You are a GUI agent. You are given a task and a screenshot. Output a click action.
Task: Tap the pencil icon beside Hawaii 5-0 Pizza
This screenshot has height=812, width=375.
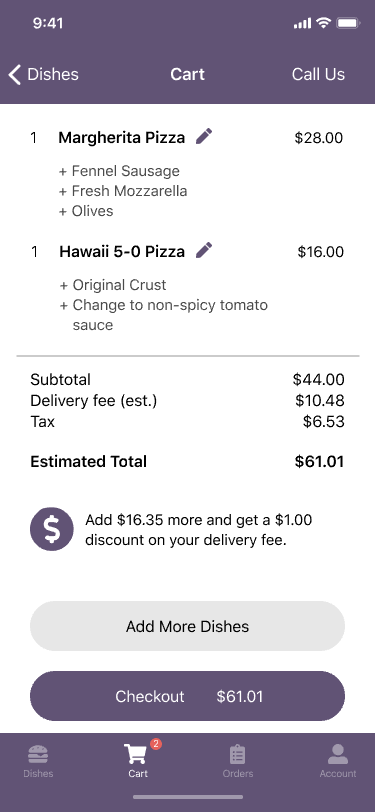pyautogui.click(x=204, y=250)
